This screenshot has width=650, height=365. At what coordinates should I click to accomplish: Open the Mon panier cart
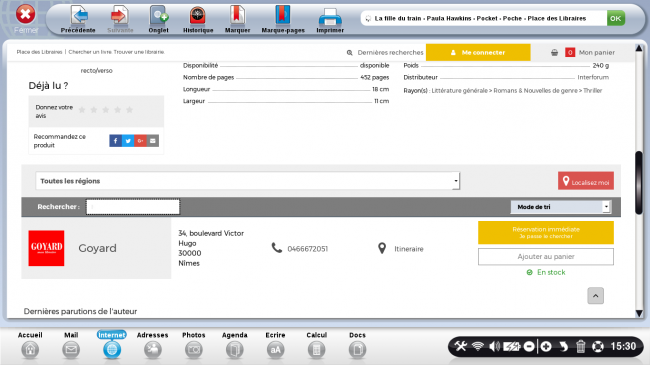click(x=597, y=53)
